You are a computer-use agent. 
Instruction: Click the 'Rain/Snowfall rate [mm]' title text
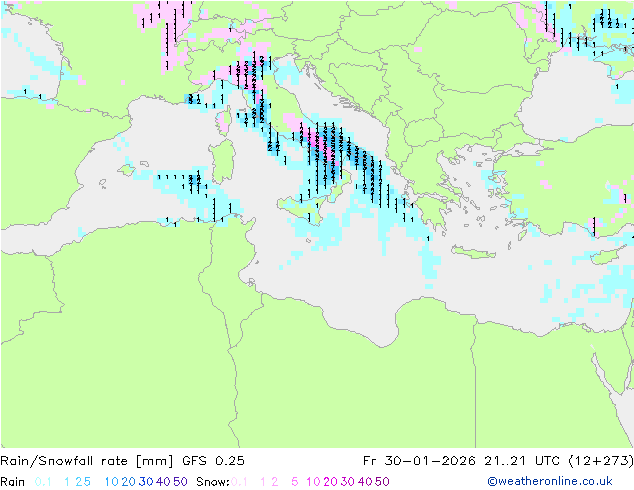point(87,461)
